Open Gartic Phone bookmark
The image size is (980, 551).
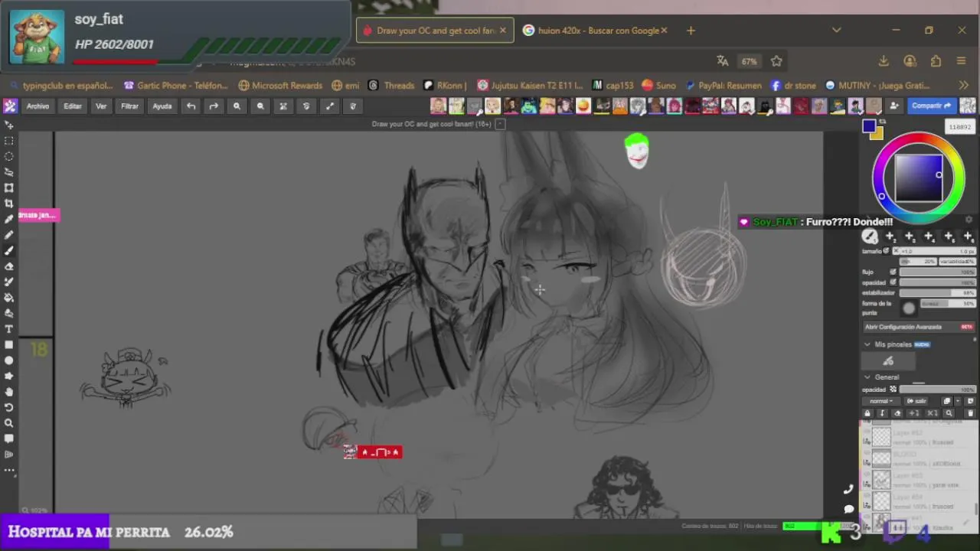(176, 85)
